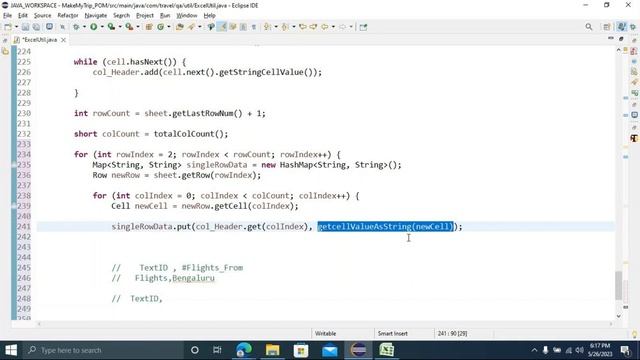Click the horizontal scrollbar right arrow

click(611, 324)
